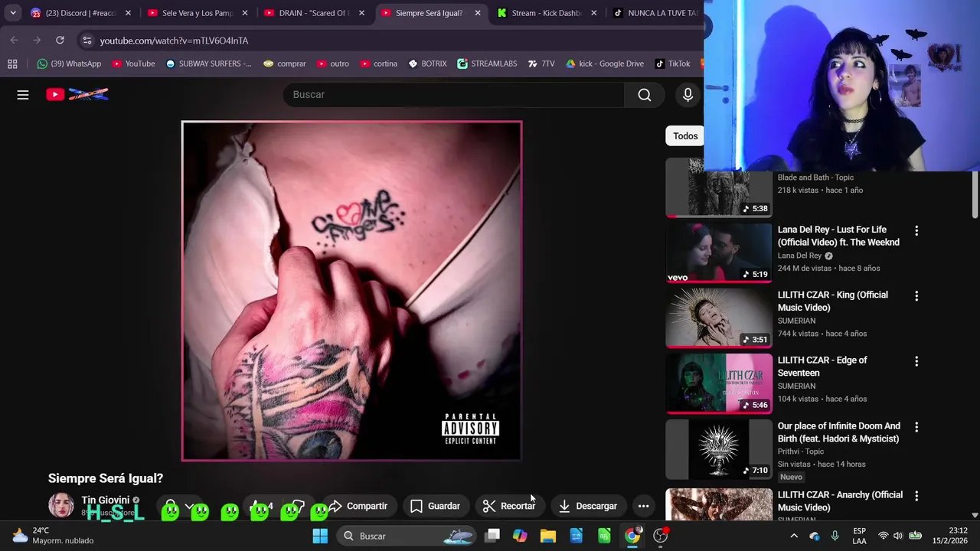Show hidden system tray icons
The height and width of the screenshot is (551, 980).
[793, 536]
